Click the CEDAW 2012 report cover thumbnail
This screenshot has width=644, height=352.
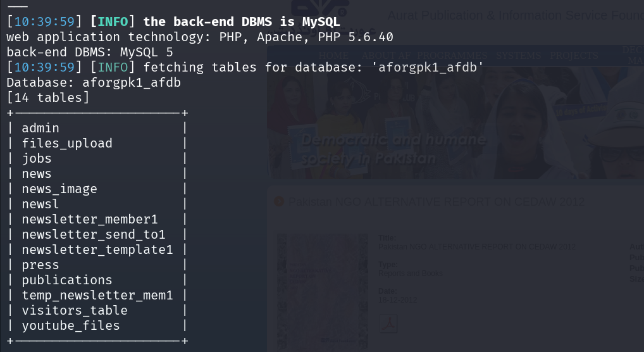point(323,292)
